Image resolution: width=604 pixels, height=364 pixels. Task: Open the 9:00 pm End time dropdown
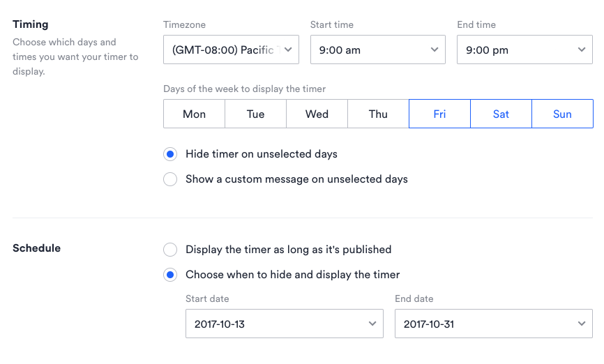(516, 50)
